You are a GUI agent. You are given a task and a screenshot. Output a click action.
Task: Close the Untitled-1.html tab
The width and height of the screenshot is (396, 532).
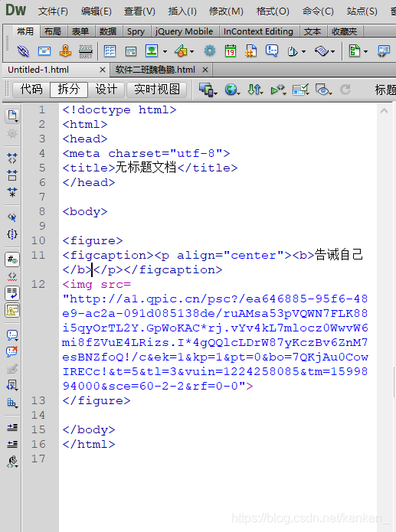pyautogui.click(x=102, y=70)
